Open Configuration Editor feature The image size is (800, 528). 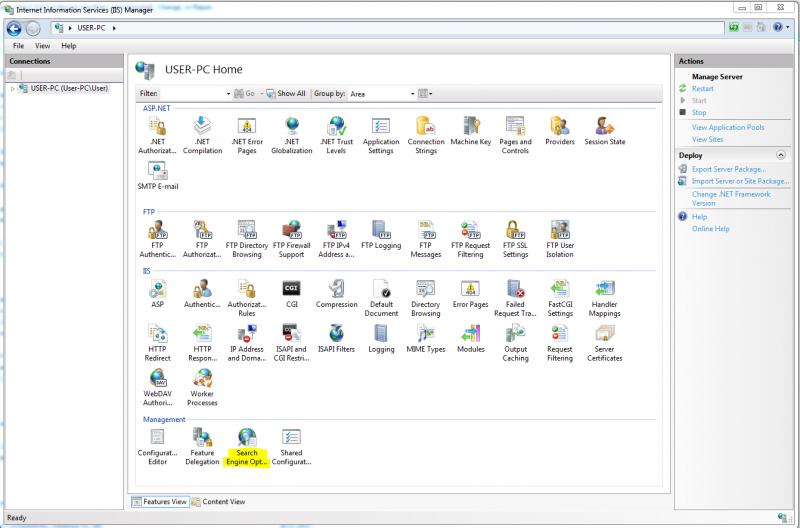click(157, 446)
